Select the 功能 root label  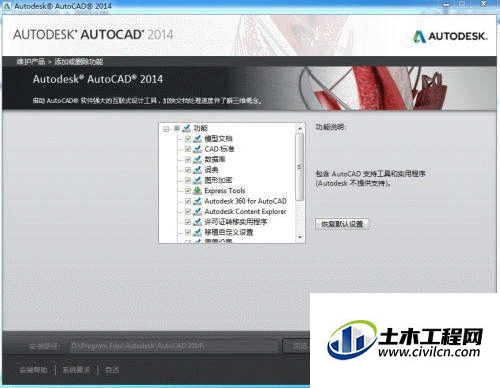(201, 128)
